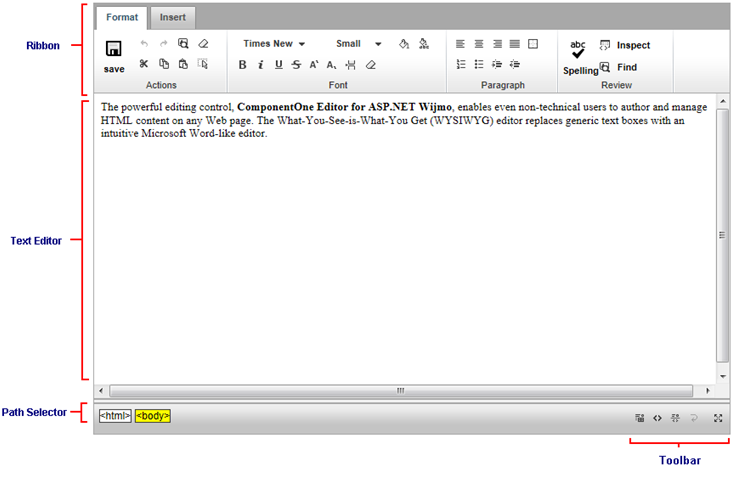This screenshot has height=477, width=733.
Task: Click the template icon beside subscript
Action: click(351, 65)
